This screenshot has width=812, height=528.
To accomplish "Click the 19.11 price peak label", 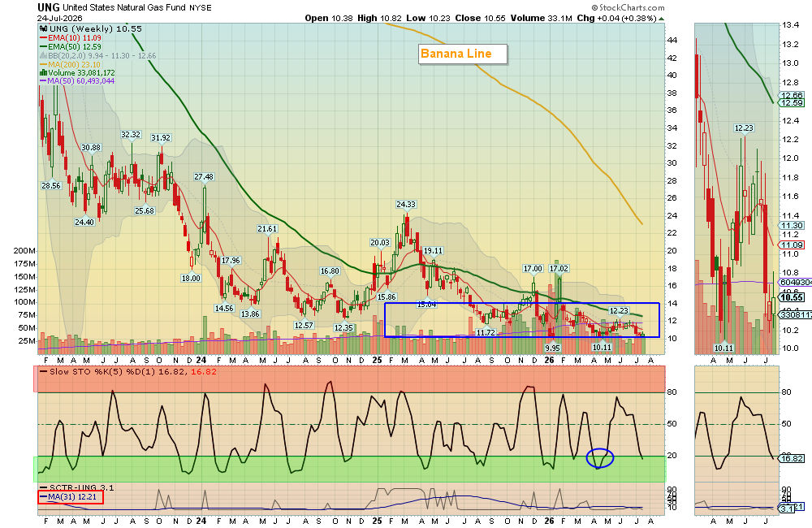I will point(433,251).
